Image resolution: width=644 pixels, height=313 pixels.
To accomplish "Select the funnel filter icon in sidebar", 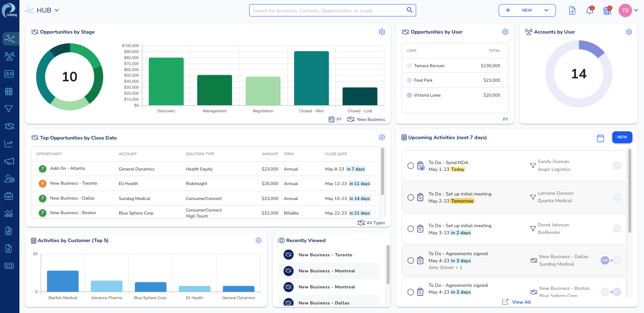I will click(x=9, y=109).
